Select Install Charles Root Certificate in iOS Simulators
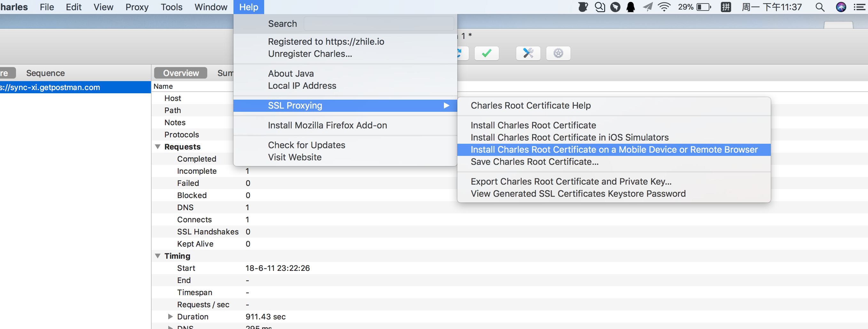868x329 pixels. (614, 138)
